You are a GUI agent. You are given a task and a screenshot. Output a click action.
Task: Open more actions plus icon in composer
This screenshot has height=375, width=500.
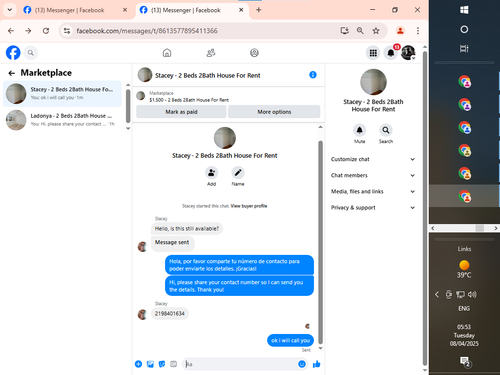pyautogui.click(x=138, y=364)
